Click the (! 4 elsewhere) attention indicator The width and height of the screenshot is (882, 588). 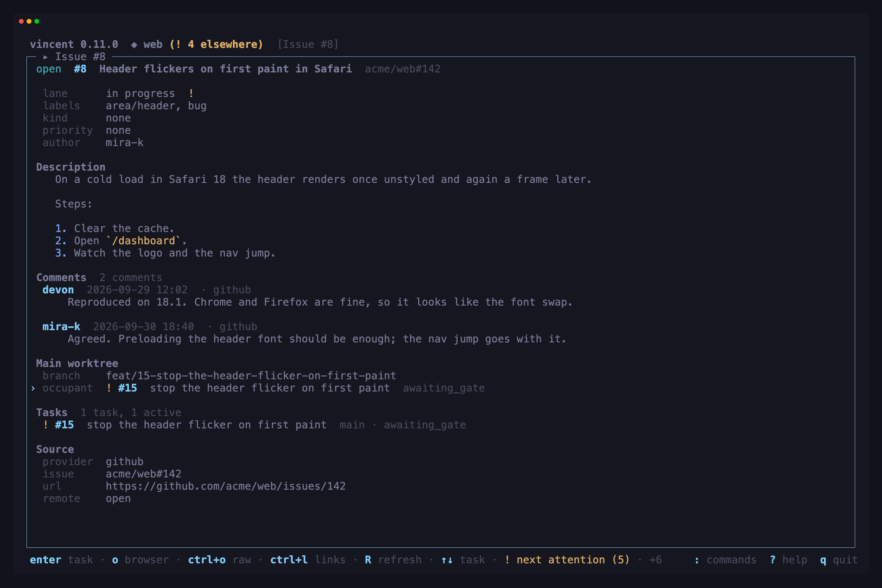(x=216, y=44)
